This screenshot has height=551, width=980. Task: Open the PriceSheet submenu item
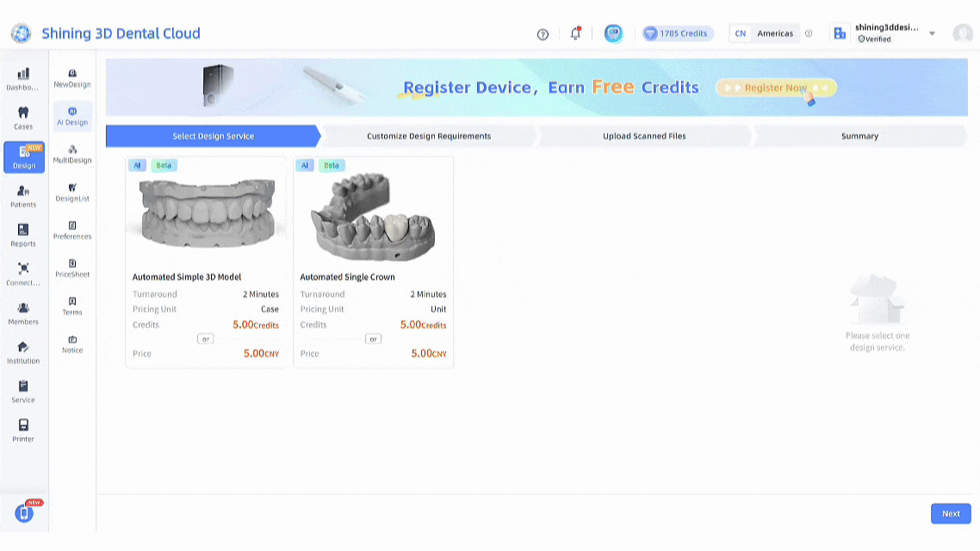click(x=72, y=268)
